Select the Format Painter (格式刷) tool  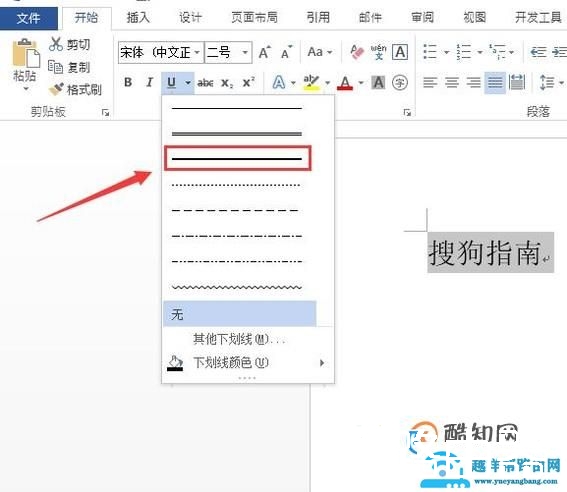pyautogui.click(x=75, y=89)
